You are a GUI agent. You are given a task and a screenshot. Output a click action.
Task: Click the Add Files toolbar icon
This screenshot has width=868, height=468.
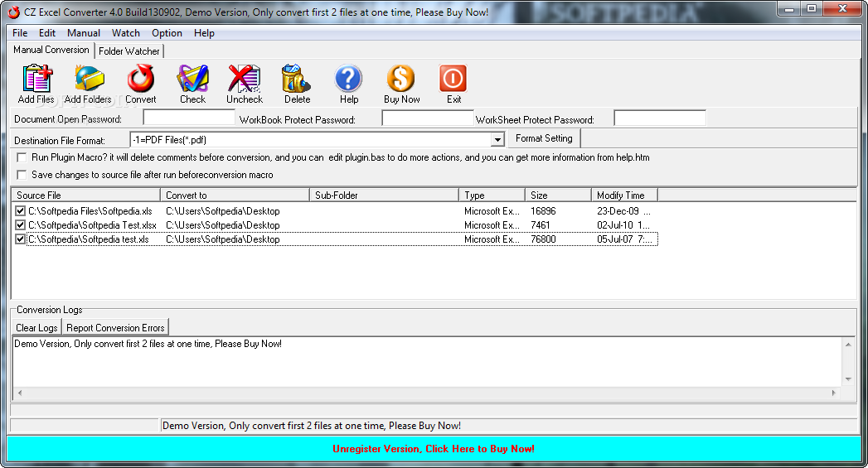pos(36,79)
